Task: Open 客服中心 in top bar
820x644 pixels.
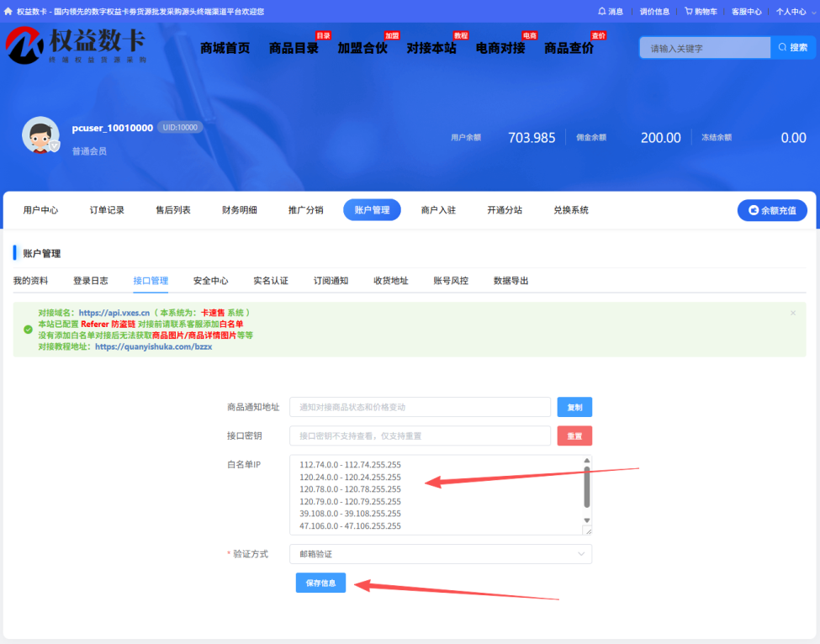Action: point(746,12)
